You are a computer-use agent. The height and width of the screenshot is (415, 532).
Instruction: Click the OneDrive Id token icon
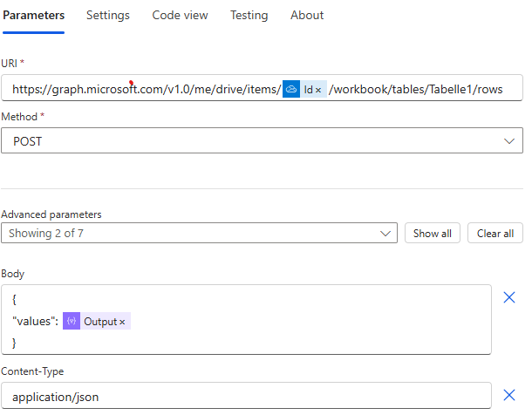291,89
